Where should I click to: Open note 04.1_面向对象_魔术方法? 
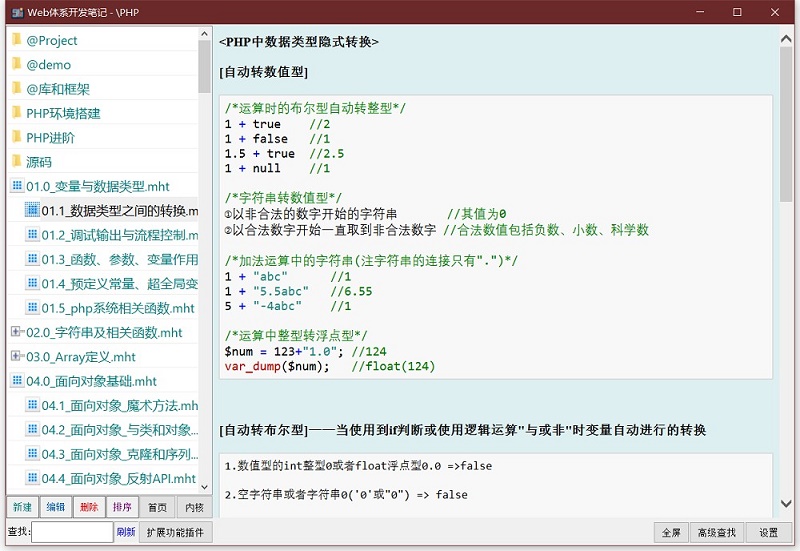(x=119, y=405)
